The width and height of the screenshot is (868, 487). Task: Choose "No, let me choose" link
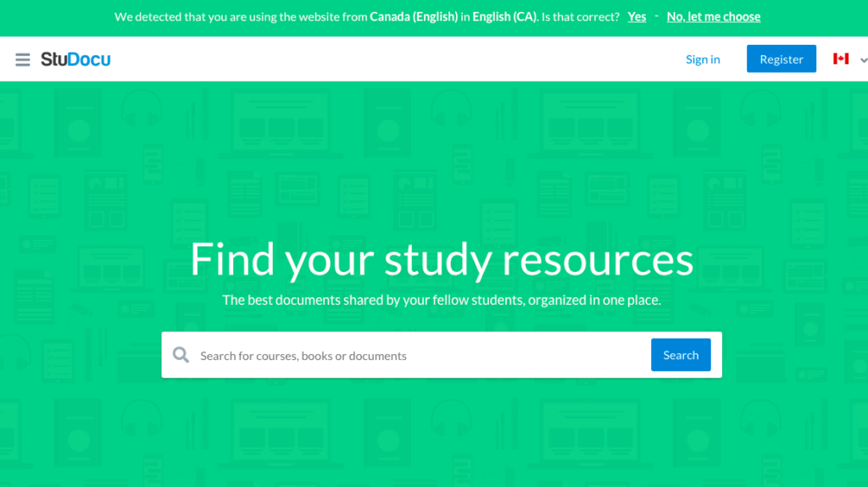[x=713, y=17]
